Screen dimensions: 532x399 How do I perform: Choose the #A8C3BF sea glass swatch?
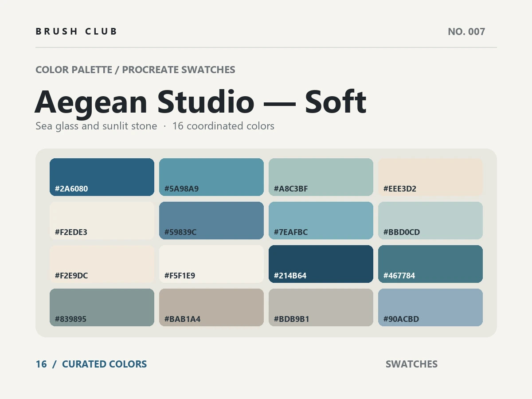pyautogui.click(x=321, y=177)
